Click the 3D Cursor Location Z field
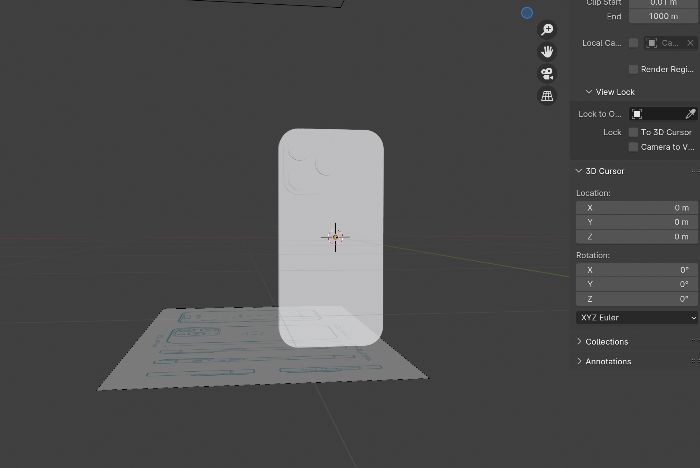This screenshot has width=700, height=468. pos(637,237)
